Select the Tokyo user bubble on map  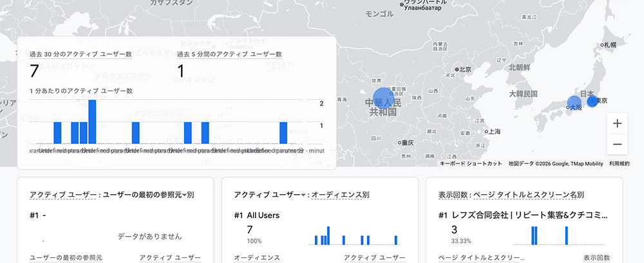coord(592,102)
